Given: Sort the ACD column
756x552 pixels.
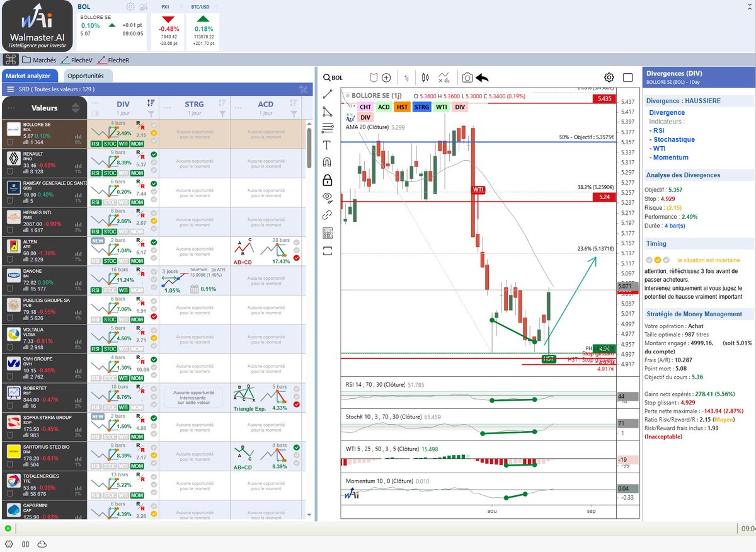Looking at the screenshot, I should pyautogui.click(x=293, y=103).
